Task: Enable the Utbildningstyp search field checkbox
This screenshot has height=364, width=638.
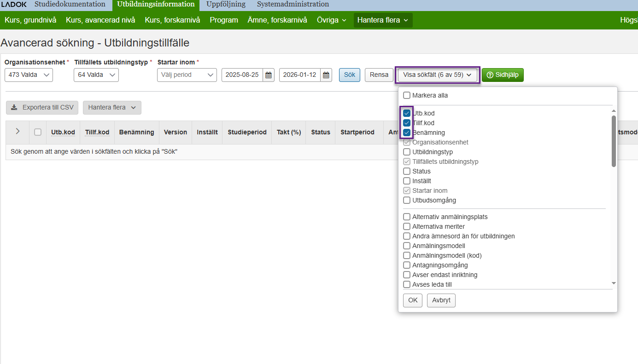Action: [407, 152]
